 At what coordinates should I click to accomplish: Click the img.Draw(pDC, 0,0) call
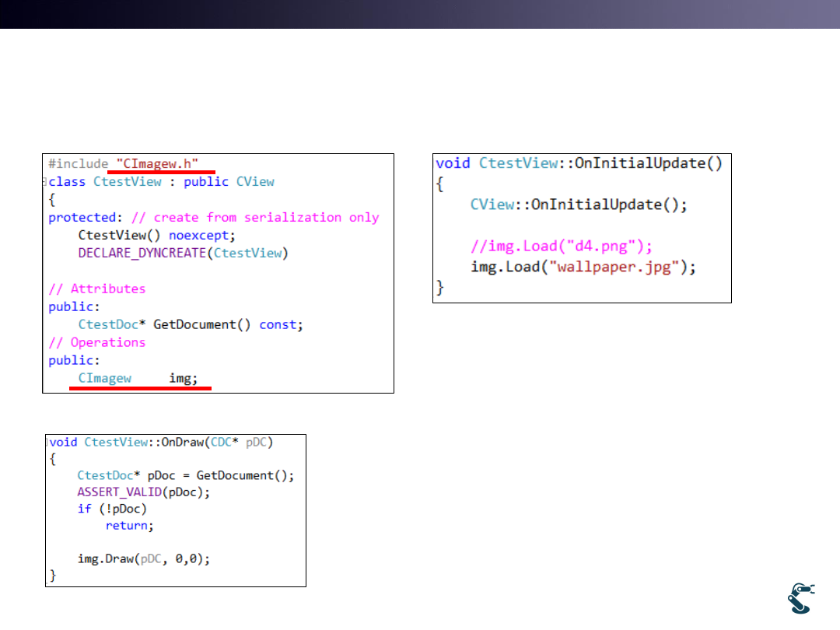[144, 559]
